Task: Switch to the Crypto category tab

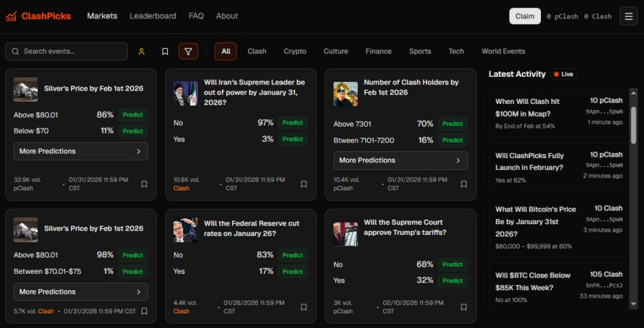Action: click(295, 52)
